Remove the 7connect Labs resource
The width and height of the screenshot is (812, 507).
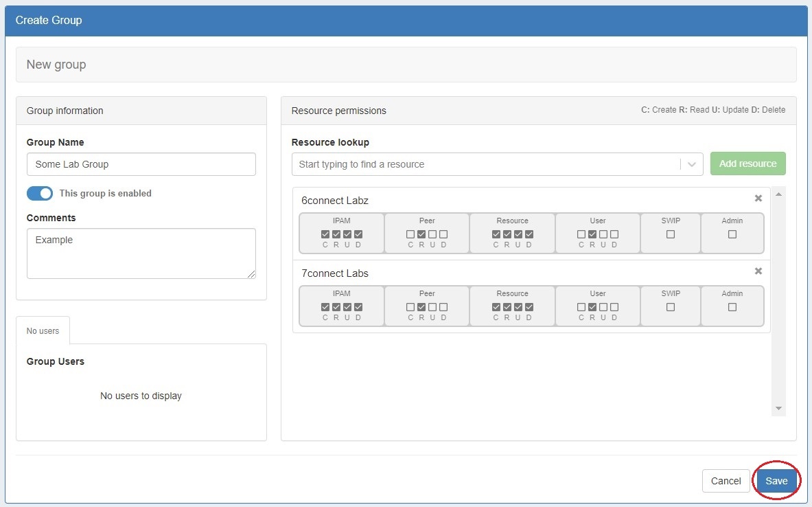(x=758, y=271)
